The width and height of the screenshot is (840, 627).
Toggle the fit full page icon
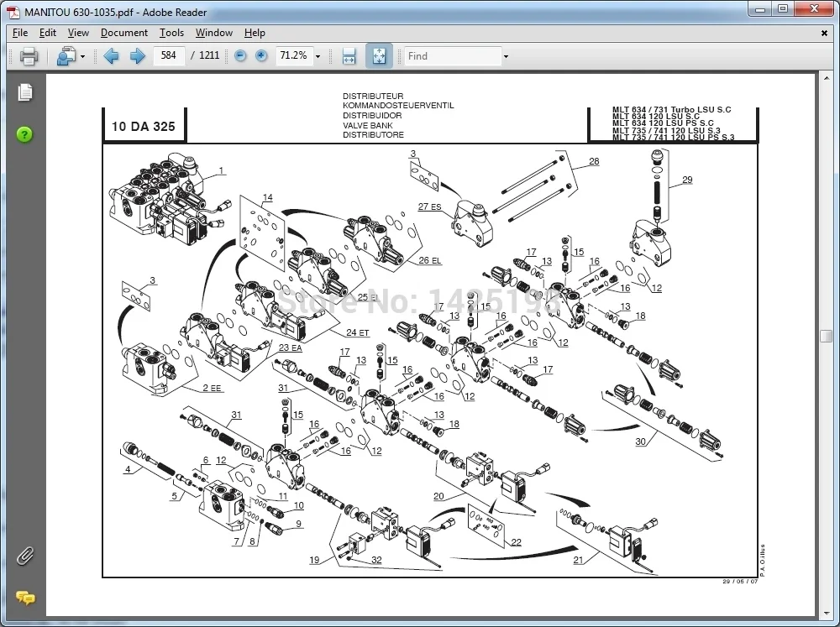point(379,55)
